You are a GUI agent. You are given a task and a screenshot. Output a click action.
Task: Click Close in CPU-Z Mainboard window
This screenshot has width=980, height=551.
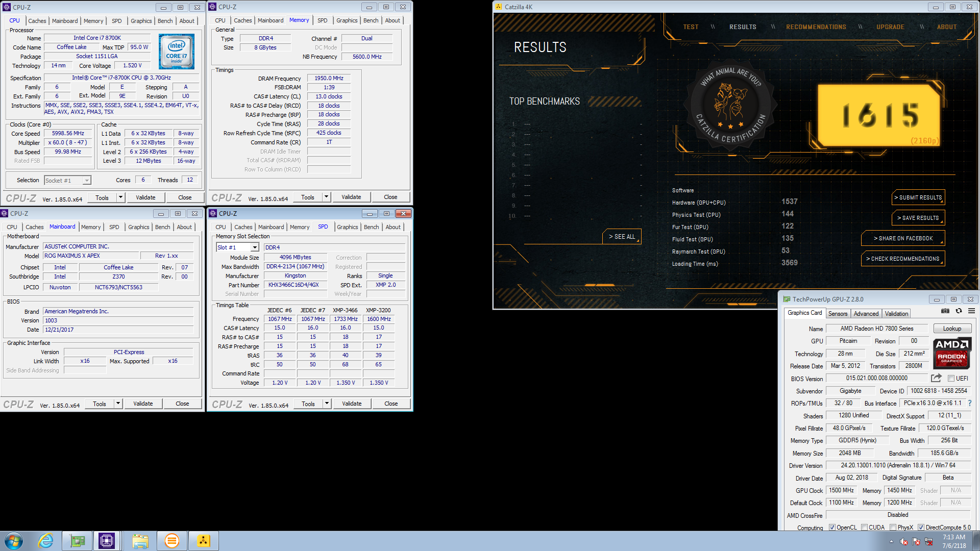coord(182,404)
